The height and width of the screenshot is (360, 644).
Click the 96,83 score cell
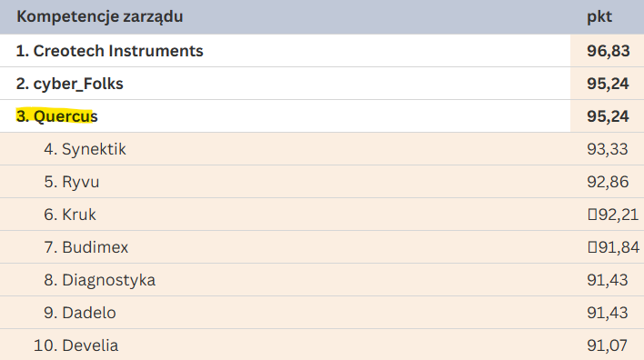pos(608,51)
